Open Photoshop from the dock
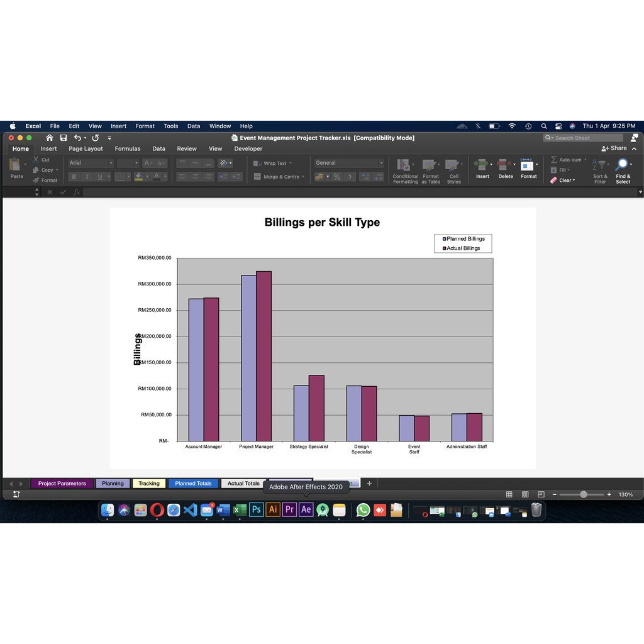Screen dimensions: 644x644 pyautogui.click(x=257, y=509)
